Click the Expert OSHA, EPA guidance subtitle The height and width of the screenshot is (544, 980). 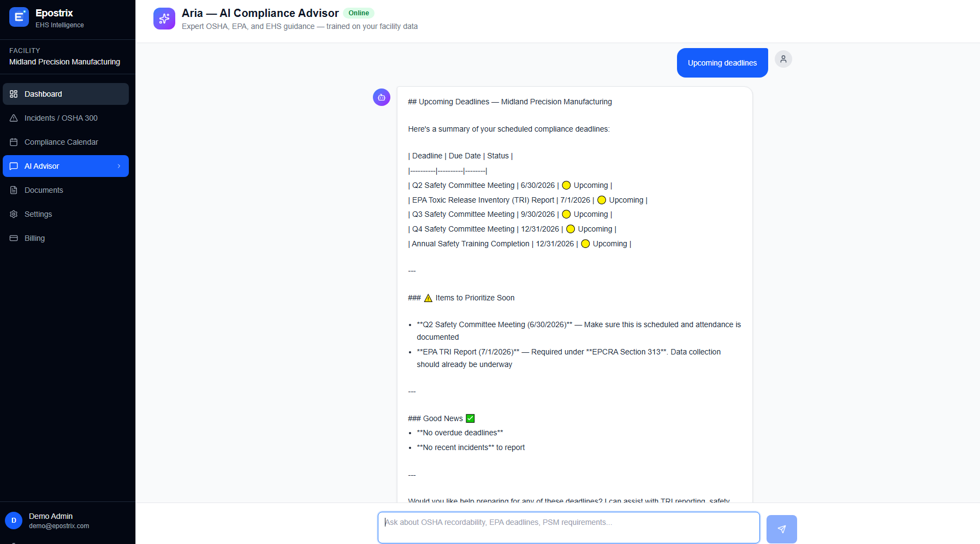click(x=300, y=26)
